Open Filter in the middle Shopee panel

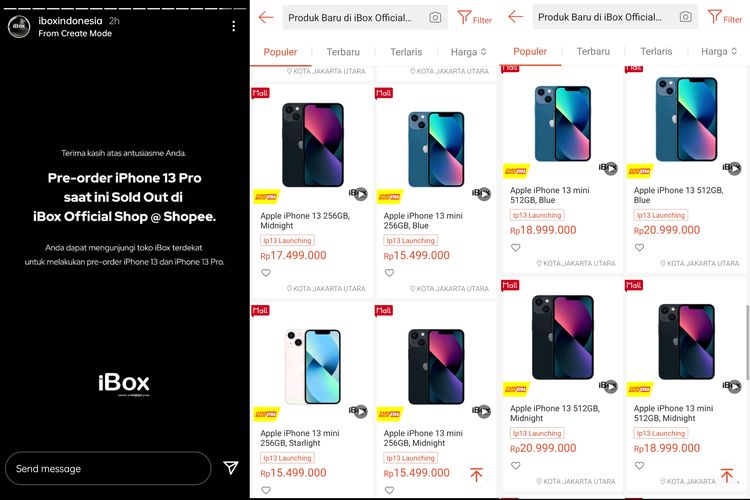pyautogui.click(x=474, y=18)
